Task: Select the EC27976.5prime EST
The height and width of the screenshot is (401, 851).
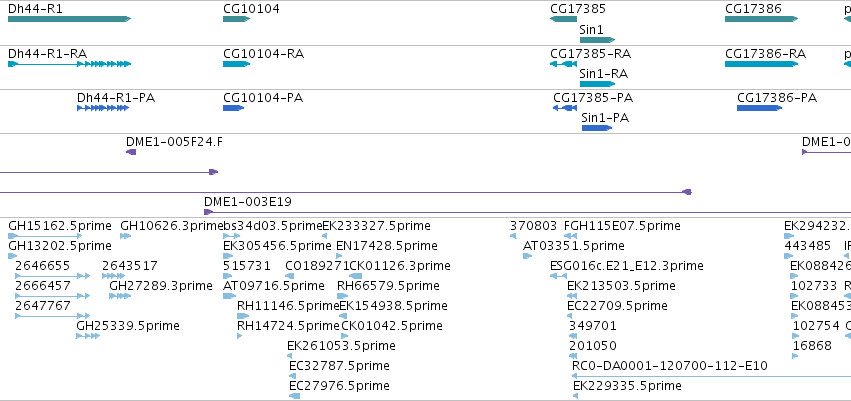Action: [295, 396]
